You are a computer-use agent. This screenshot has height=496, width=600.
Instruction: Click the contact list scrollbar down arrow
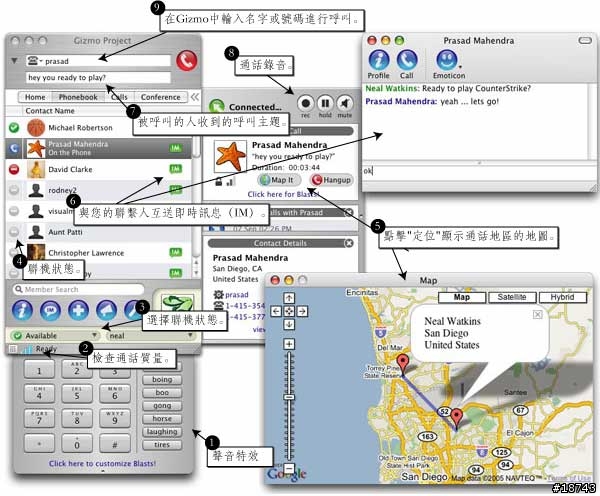click(196, 273)
